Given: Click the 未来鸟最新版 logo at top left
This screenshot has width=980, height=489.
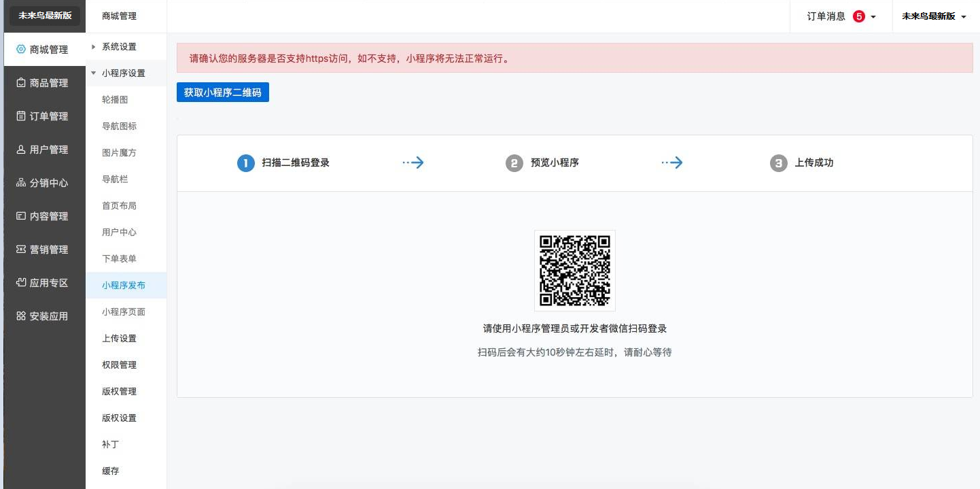Looking at the screenshot, I should point(45,16).
